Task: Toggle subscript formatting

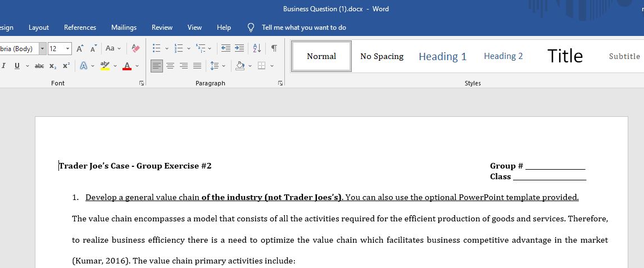Action: pos(53,66)
